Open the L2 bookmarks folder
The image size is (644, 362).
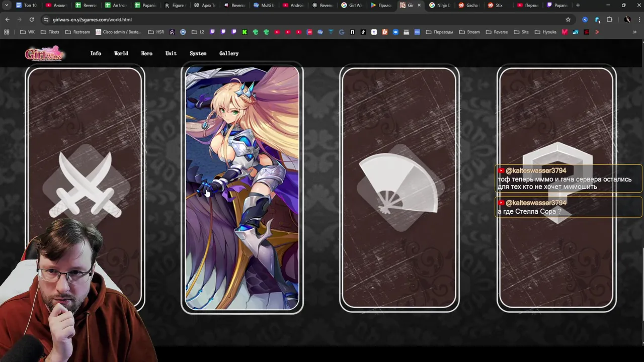198,32
